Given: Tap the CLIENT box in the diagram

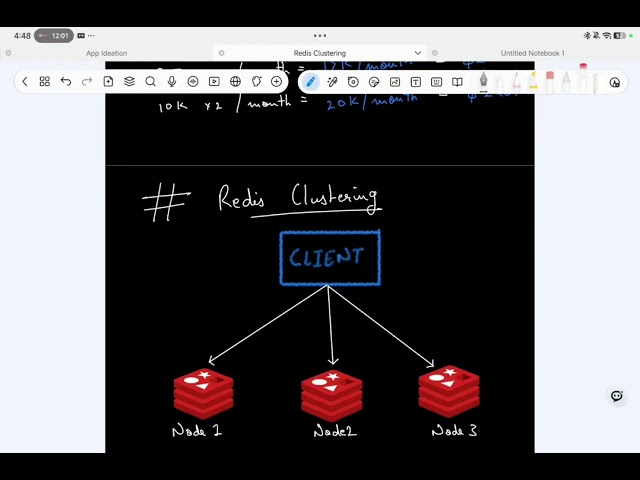Looking at the screenshot, I should coord(330,258).
